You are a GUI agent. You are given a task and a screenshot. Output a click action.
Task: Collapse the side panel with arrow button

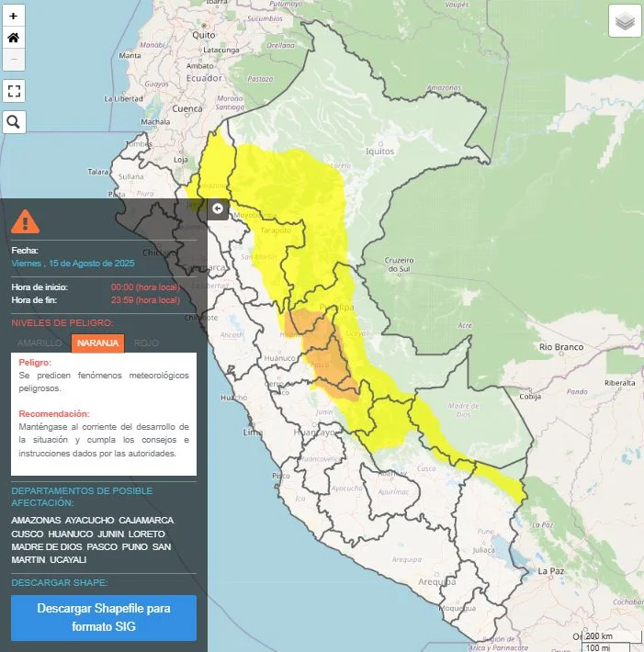tap(218, 208)
